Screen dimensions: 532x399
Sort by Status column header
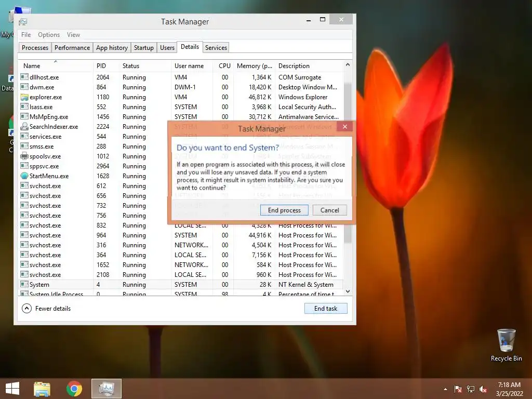point(145,66)
